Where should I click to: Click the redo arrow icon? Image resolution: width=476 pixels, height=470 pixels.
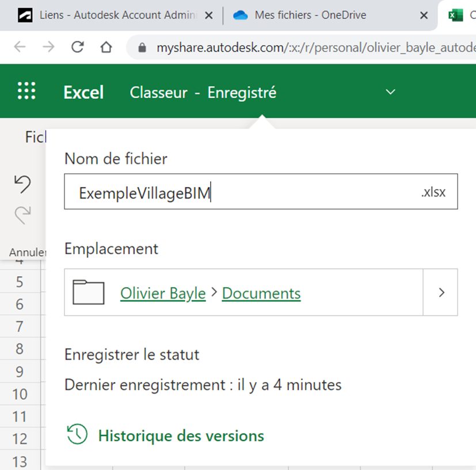[23, 215]
